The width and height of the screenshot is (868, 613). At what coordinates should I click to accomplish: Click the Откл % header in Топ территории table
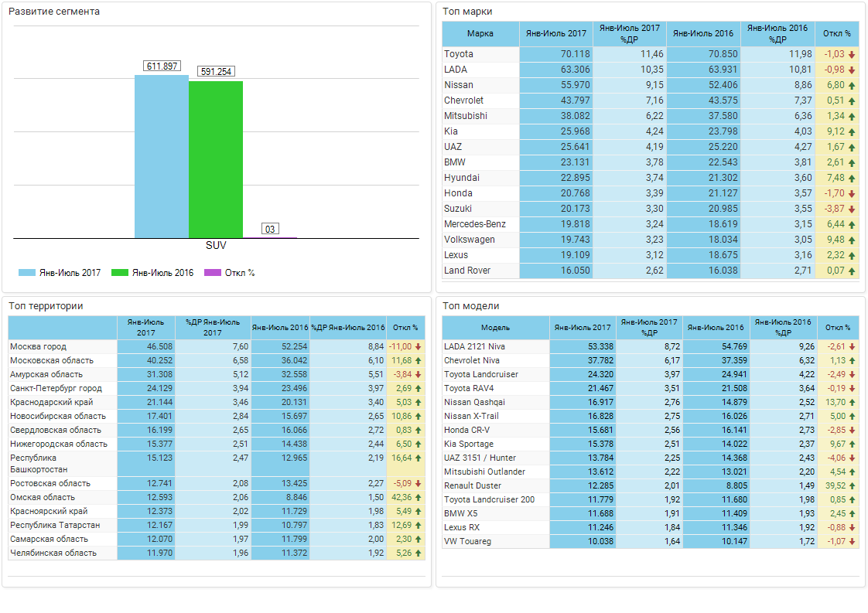point(406,328)
